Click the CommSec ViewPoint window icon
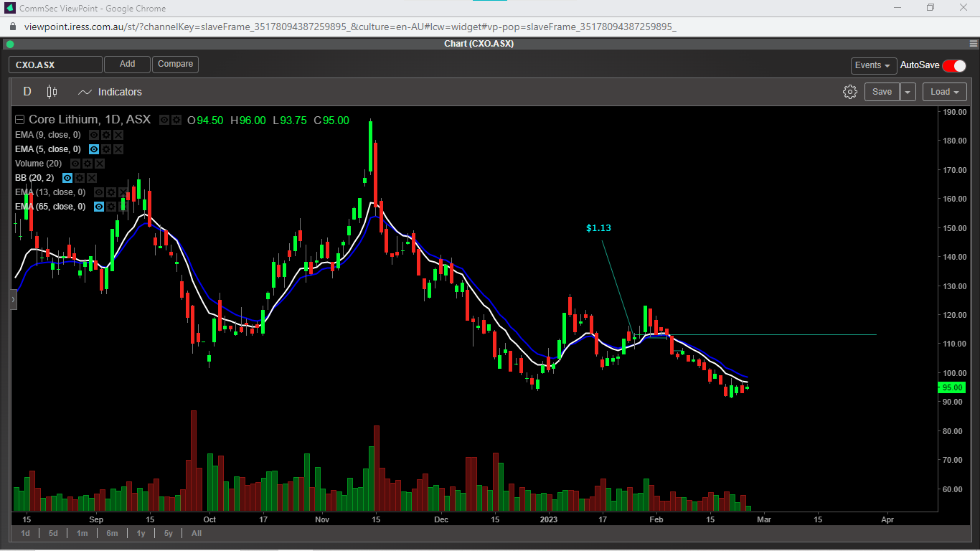 point(9,8)
